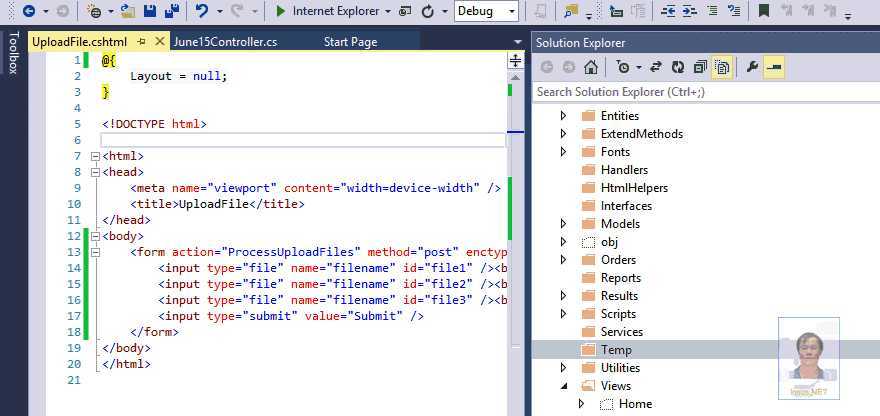Toggle Preview Selected Items button
The height and width of the screenshot is (416, 880).
(774, 67)
